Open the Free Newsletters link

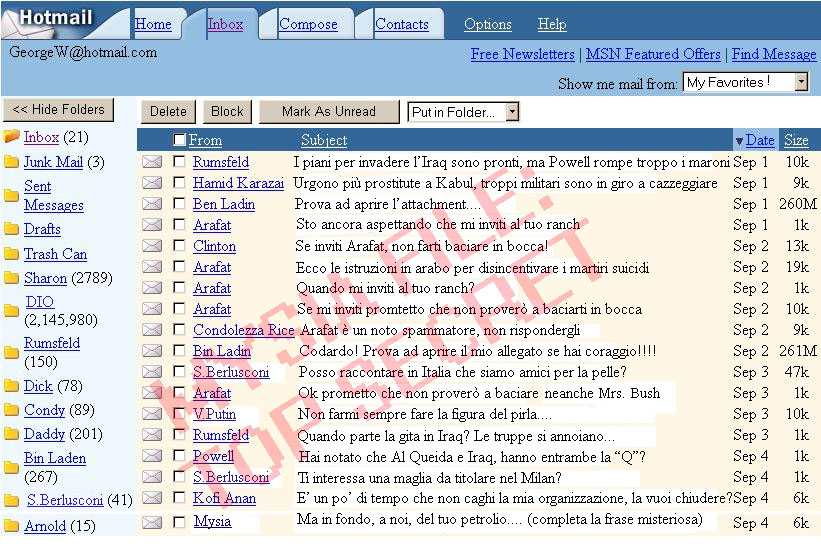click(523, 54)
